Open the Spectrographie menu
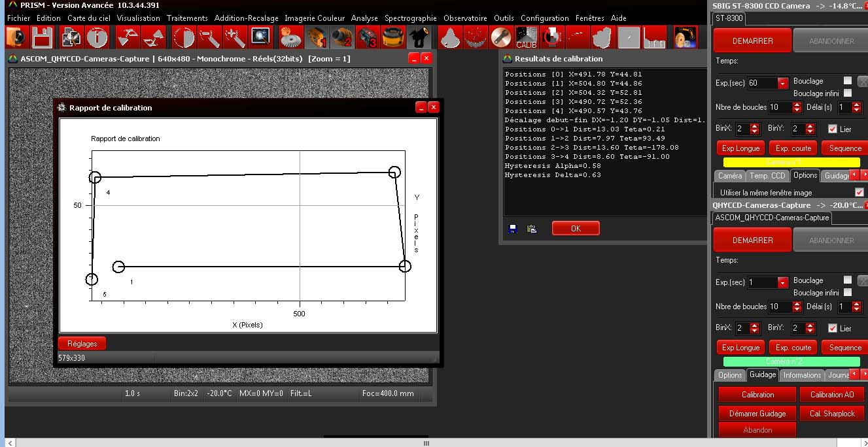This screenshot has width=868, height=447. [410, 18]
